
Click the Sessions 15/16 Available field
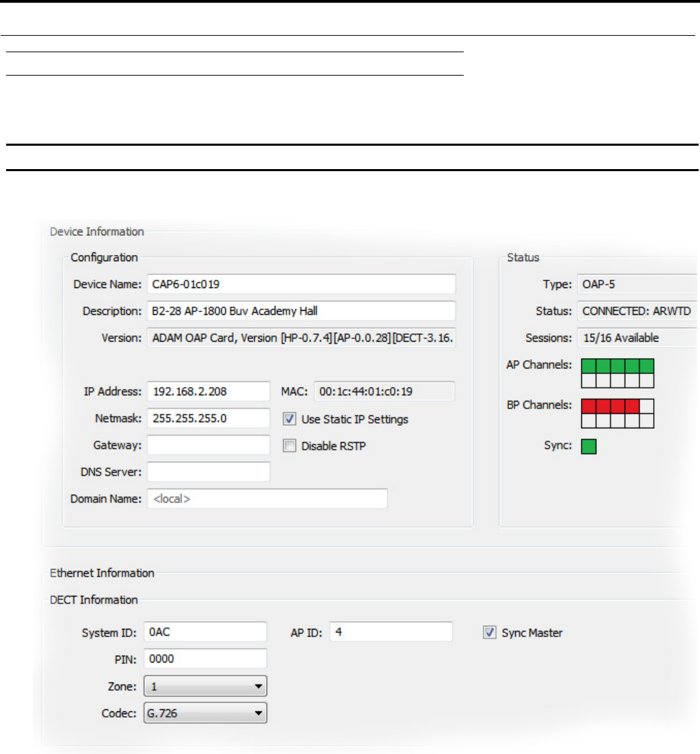(x=638, y=338)
